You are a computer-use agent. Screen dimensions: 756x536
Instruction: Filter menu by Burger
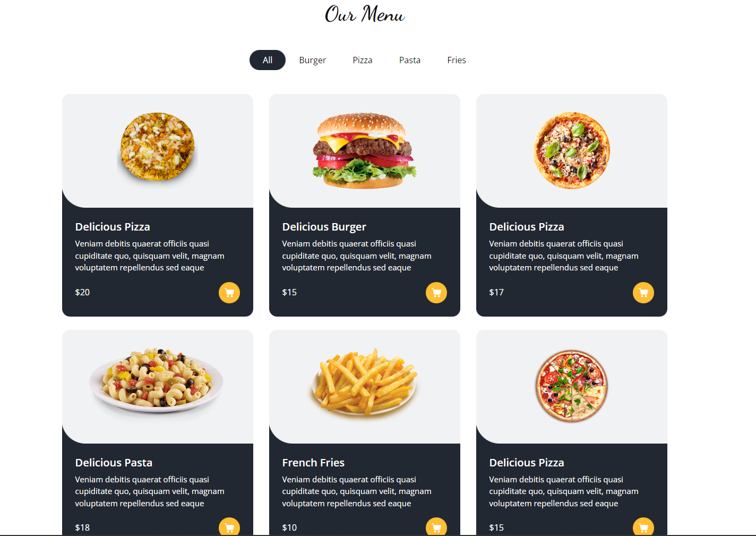[x=313, y=60]
